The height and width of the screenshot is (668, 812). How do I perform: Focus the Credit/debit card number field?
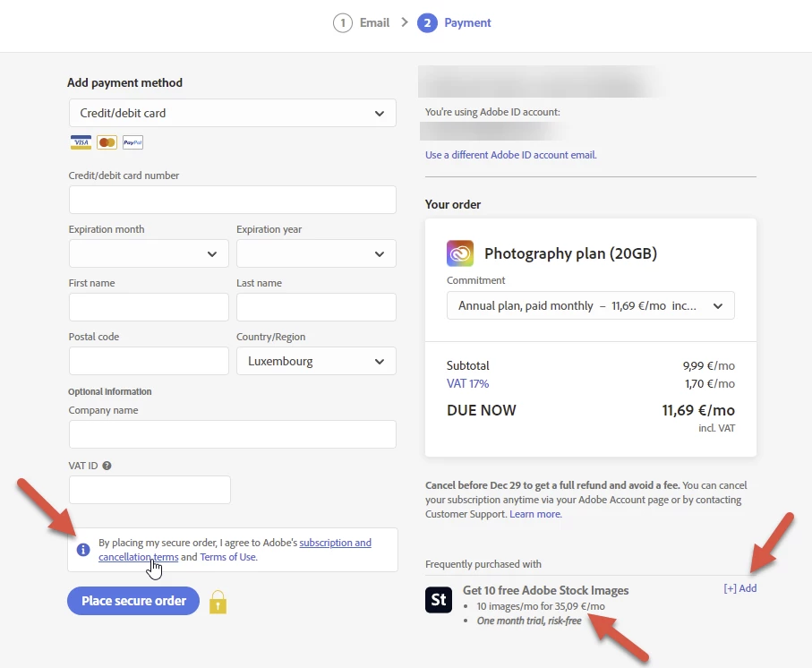233,200
